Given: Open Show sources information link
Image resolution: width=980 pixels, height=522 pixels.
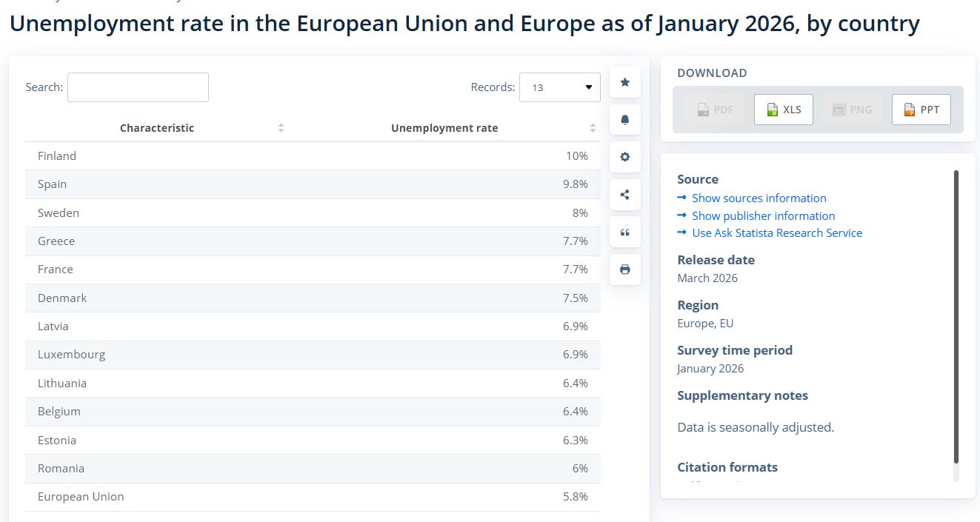Looking at the screenshot, I should [x=759, y=198].
